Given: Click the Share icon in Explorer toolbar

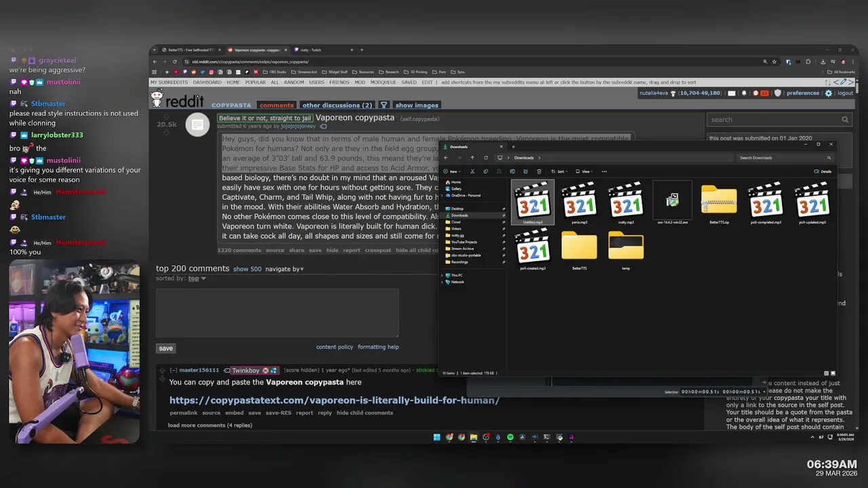Looking at the screenshot, I should pos(526,171).
